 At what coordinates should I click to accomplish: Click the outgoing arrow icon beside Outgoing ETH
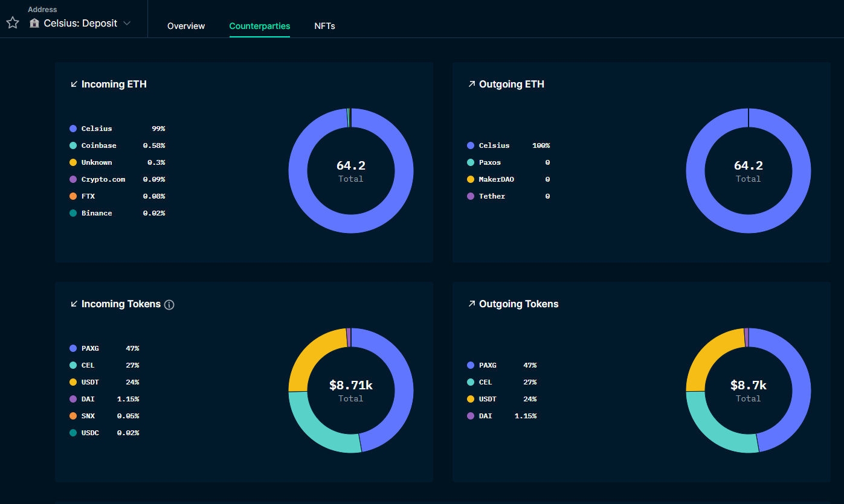pos(472,85)
